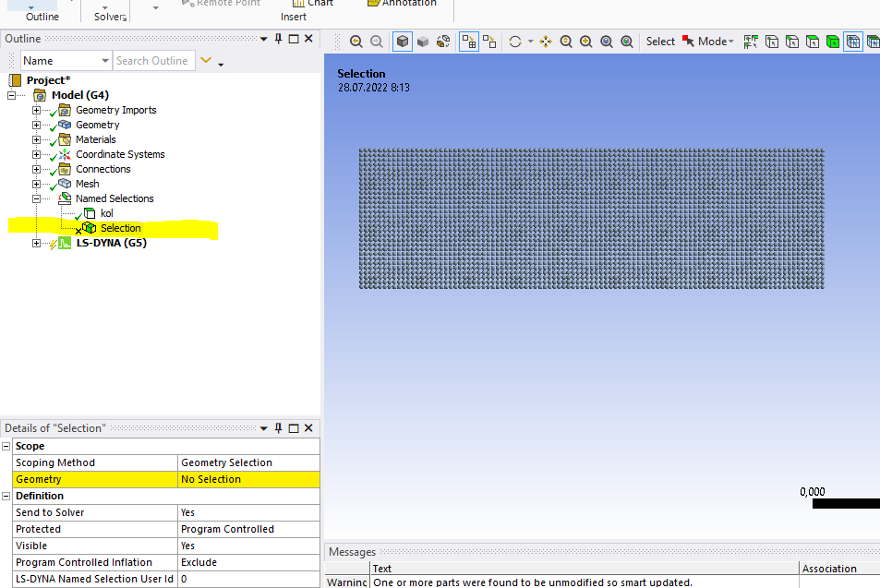Collapse the Definition details section
The width and height of the screenshot is (880, 588).
point(6,496)
